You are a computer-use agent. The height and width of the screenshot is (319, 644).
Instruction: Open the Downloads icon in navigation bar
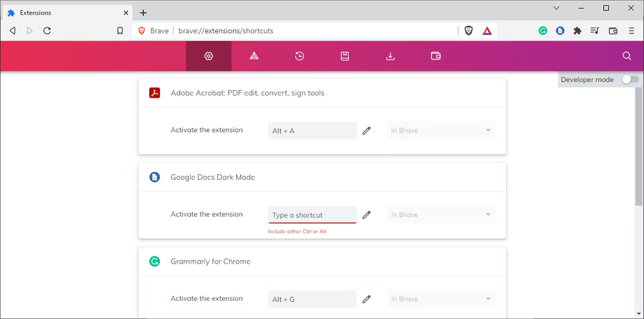point(390,56)
